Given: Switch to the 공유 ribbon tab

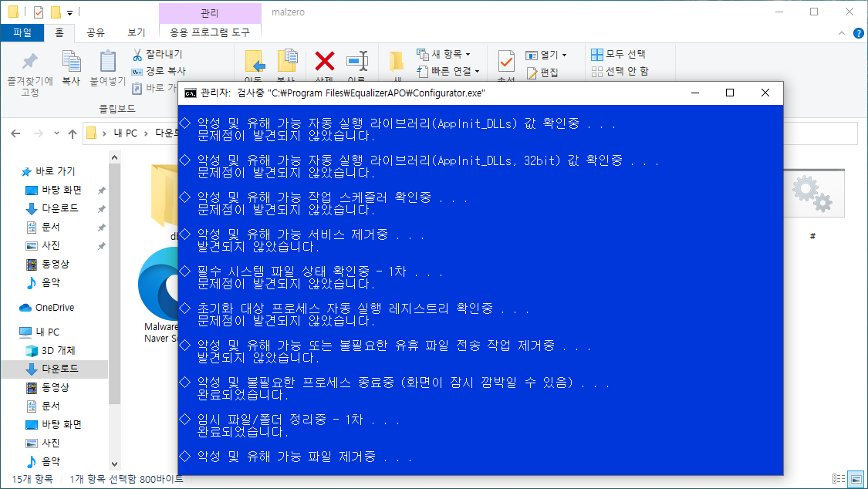Looking at the screenshot, I should point(96,32).
